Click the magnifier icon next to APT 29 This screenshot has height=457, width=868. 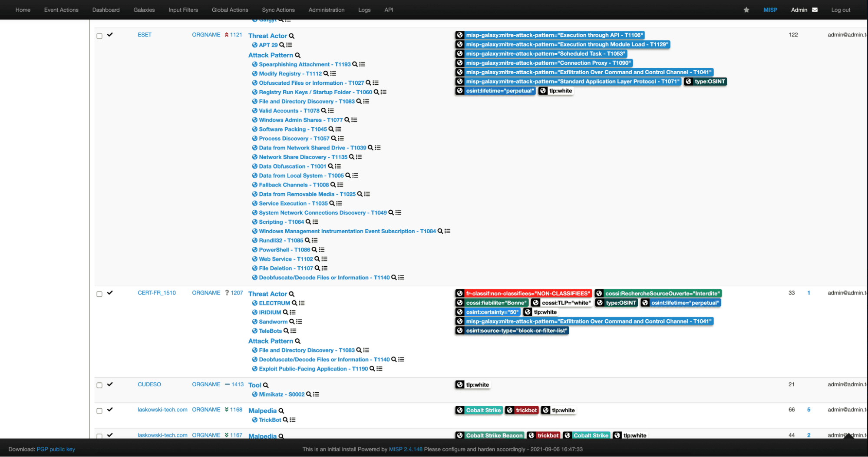click(x=282, y=45)
